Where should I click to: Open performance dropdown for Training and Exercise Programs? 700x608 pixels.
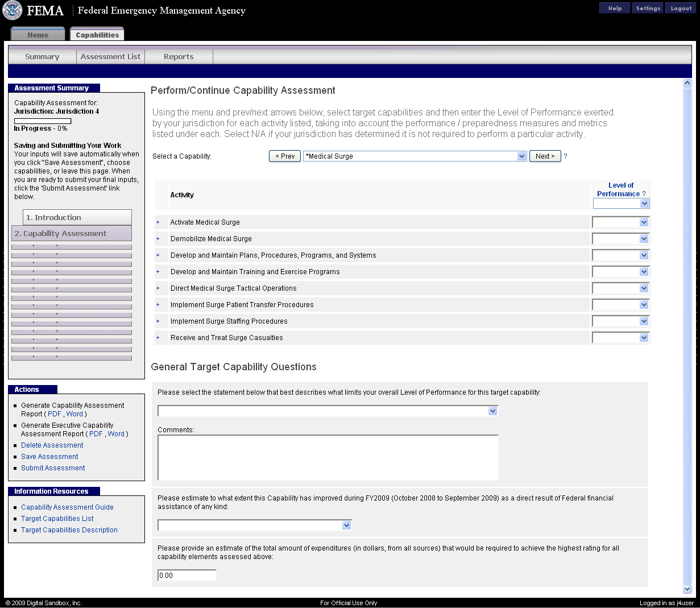620,272
